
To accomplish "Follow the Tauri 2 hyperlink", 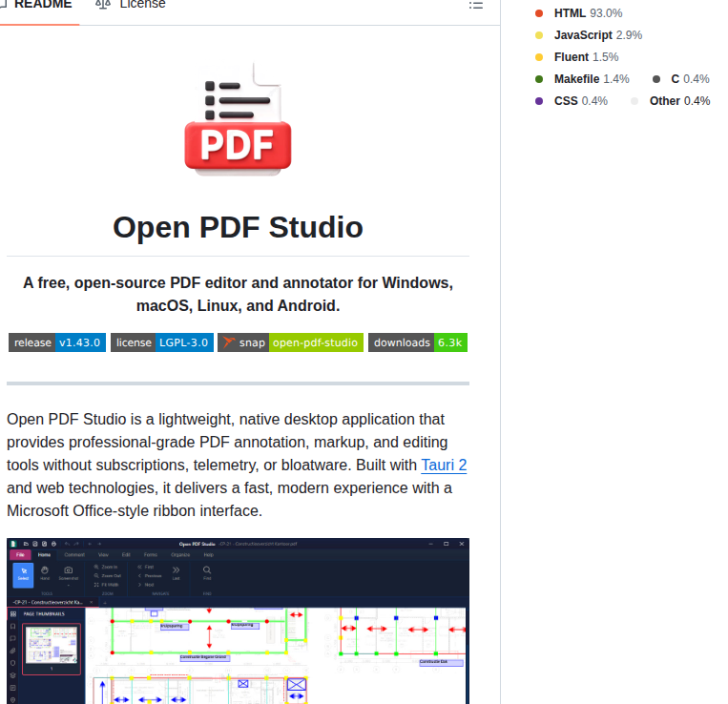I will pos(444,465).
